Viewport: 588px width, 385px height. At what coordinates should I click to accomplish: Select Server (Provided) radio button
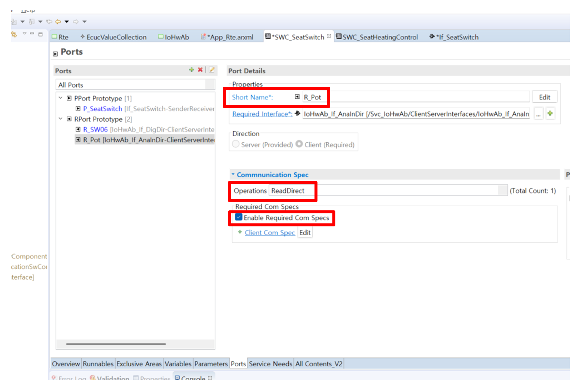236,144
